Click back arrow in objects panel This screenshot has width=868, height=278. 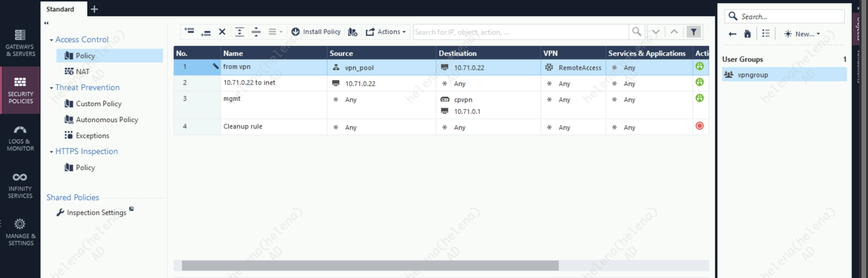732,34
